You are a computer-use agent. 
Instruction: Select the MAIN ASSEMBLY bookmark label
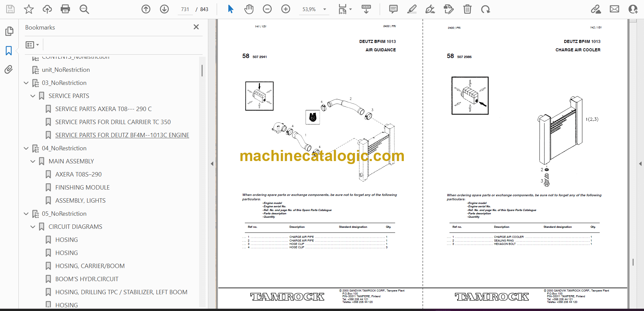(71, 161)
